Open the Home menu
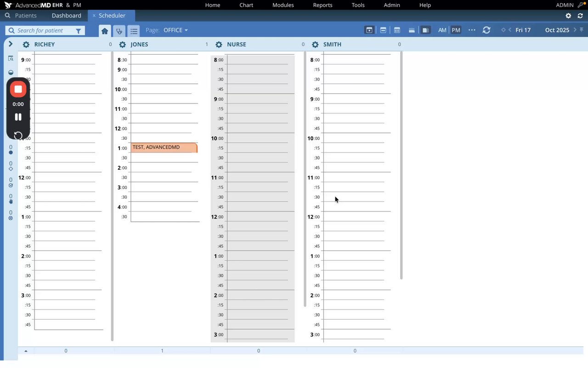This screenshot has height=368, width=588. tap(213, 5)
